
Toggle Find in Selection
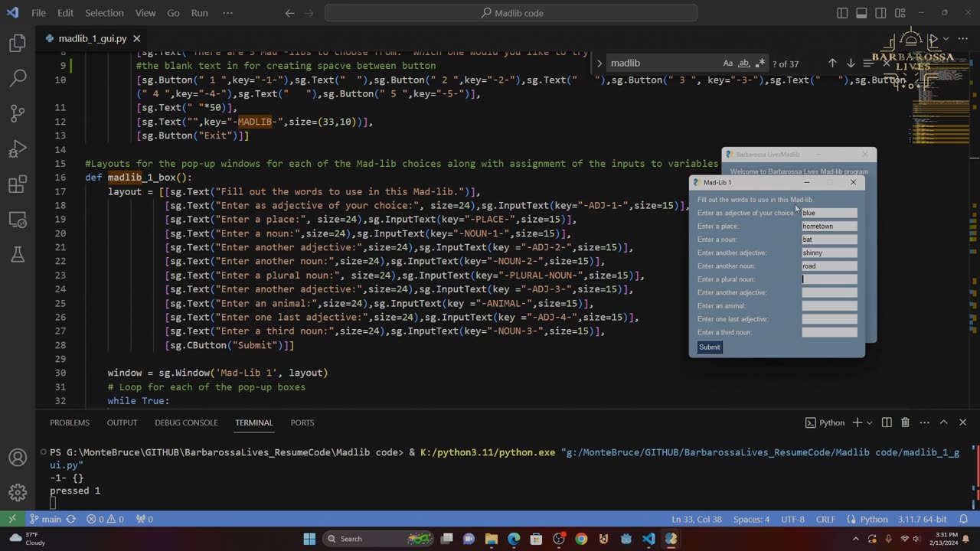coord(868,64)
